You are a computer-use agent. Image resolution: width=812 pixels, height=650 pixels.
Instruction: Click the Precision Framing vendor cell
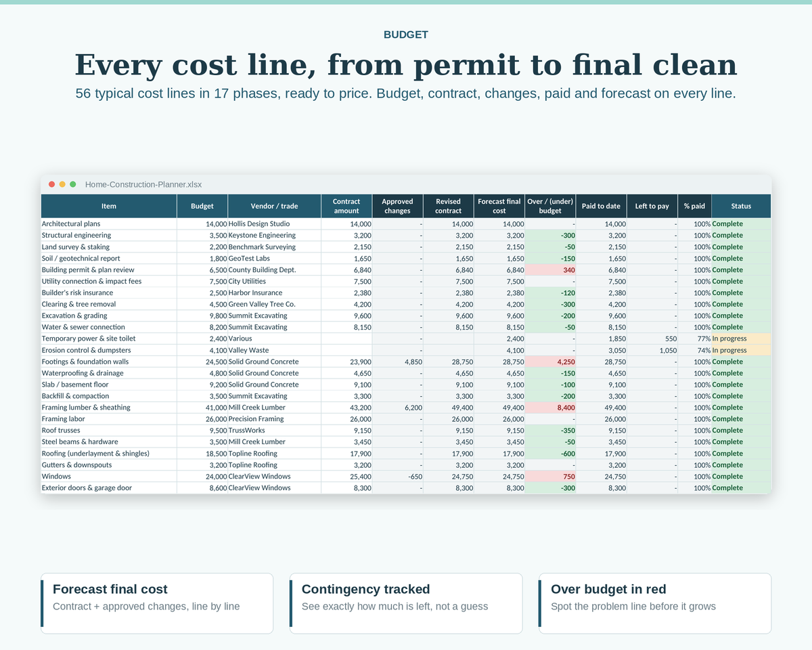[x=274, y=419]
